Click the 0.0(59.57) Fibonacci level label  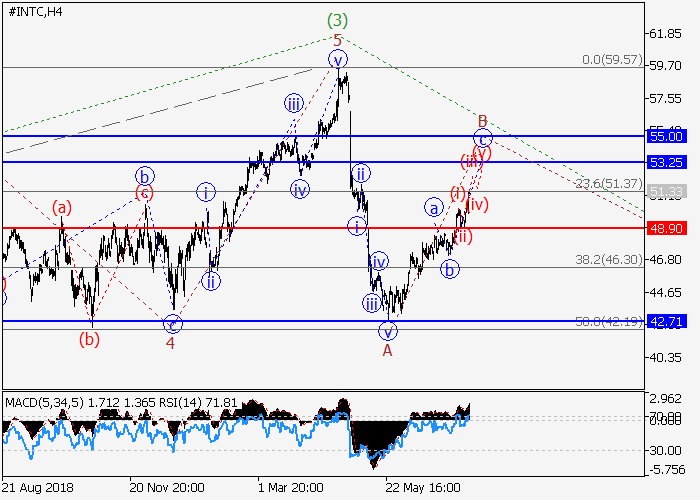point(609,59)
